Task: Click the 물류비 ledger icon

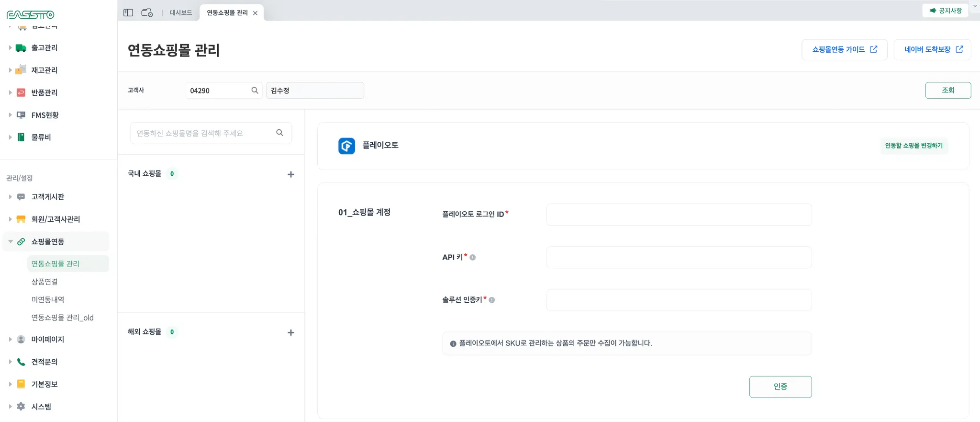Action: tap(21, 137)
